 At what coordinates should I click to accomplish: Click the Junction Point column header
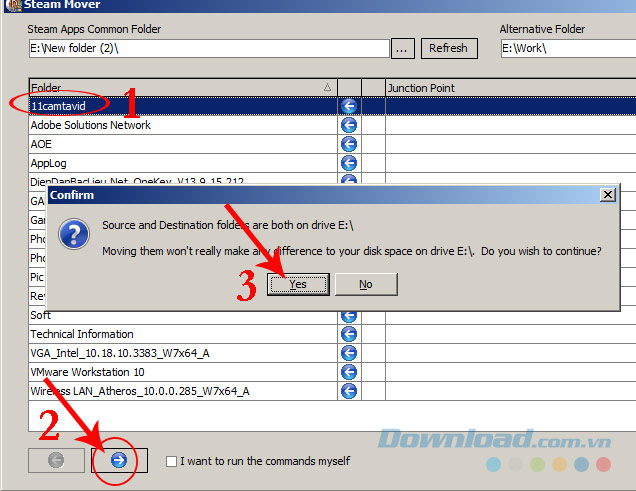click(x=511, y=88)
